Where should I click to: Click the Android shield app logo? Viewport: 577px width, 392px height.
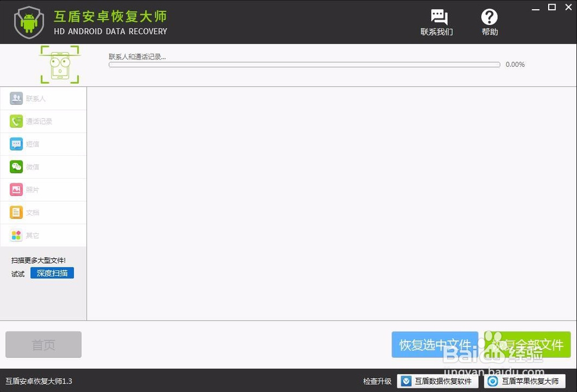point(29,22)
